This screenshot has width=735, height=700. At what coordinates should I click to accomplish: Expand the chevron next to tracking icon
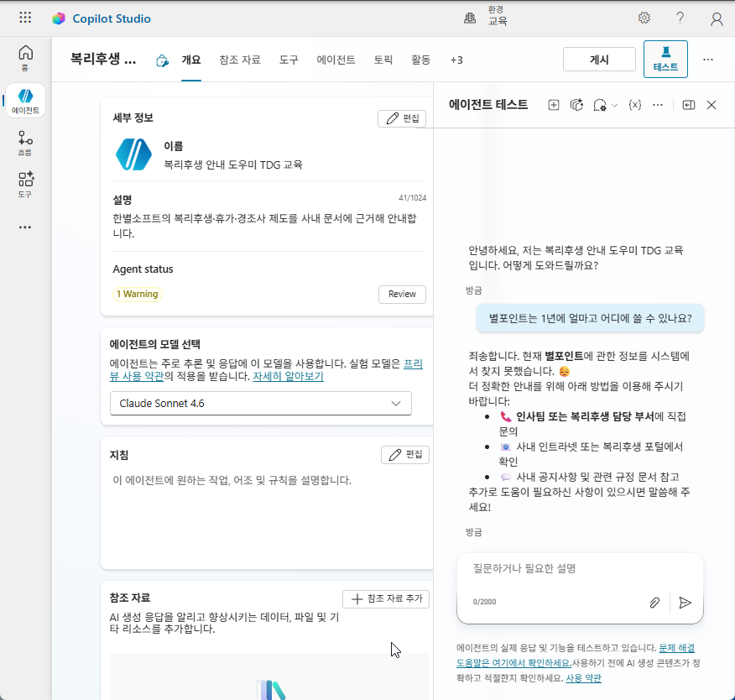coord(614,106)
